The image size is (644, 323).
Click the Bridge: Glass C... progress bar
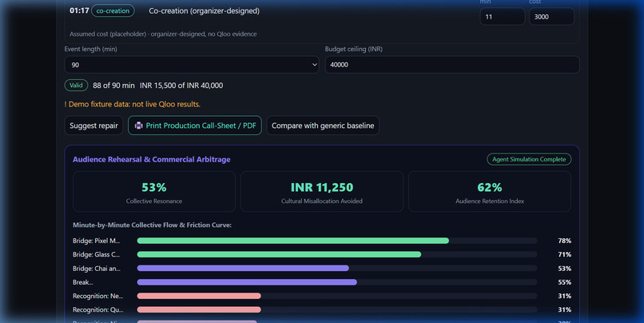[337, 254]
